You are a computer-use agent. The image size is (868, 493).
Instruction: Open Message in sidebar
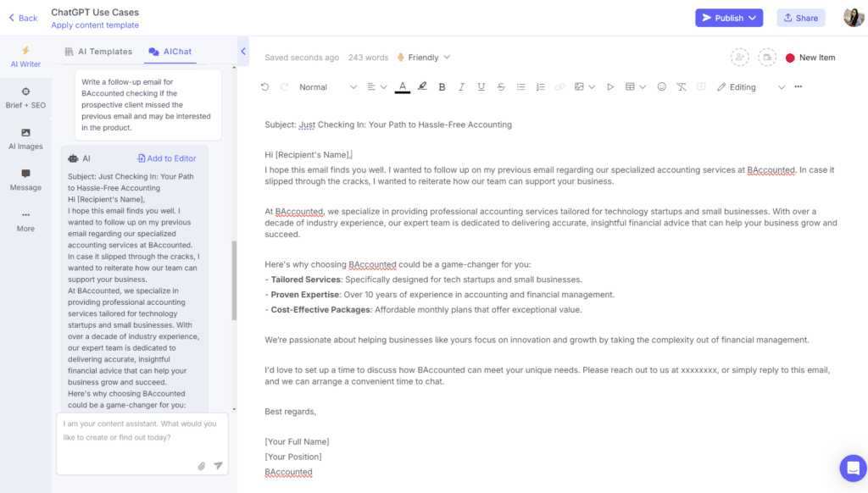tap(25, 180)
